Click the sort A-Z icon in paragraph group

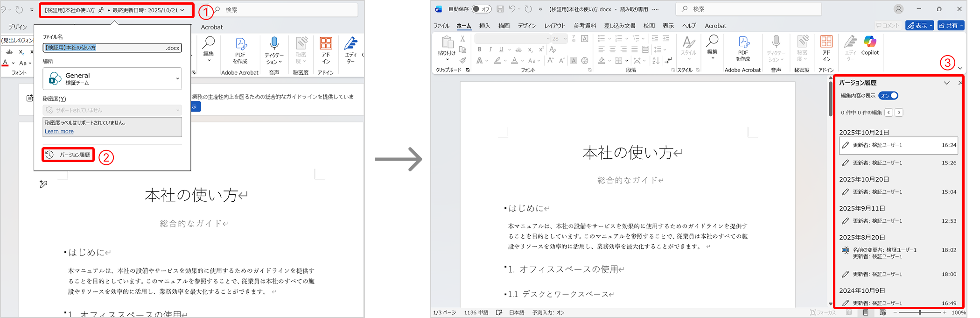(656, 61)
